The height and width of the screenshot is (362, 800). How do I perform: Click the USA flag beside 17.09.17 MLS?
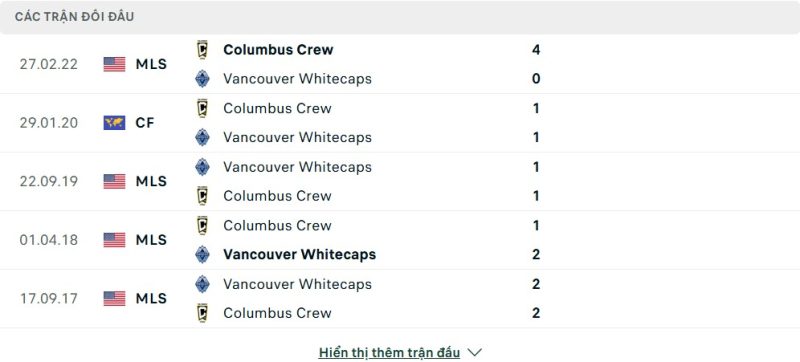point(114,298)
